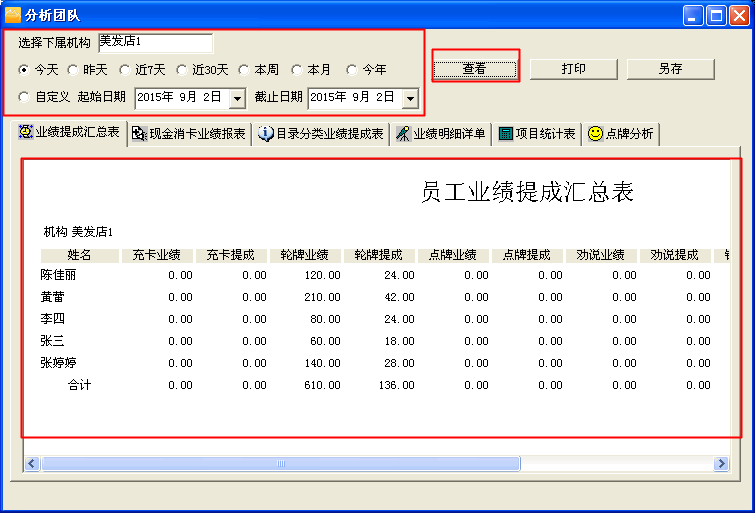This screenshot has height=513, width=755.
Task: Click the 轮牌提成 column header
Action: click(x=379, y=255)
